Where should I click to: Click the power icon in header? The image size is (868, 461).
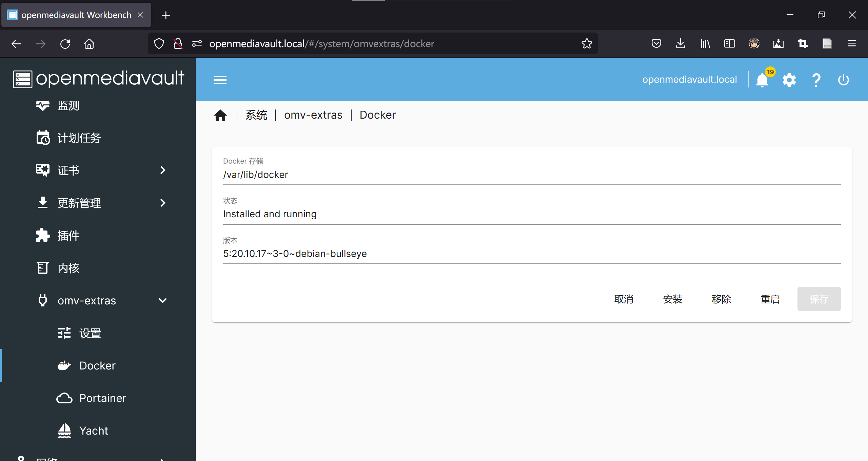click(844, 80)
